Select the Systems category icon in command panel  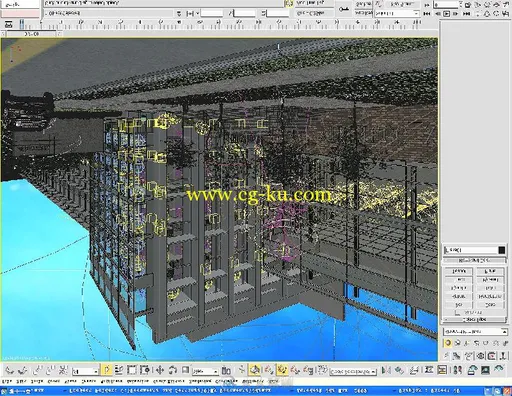pos(504,343)
